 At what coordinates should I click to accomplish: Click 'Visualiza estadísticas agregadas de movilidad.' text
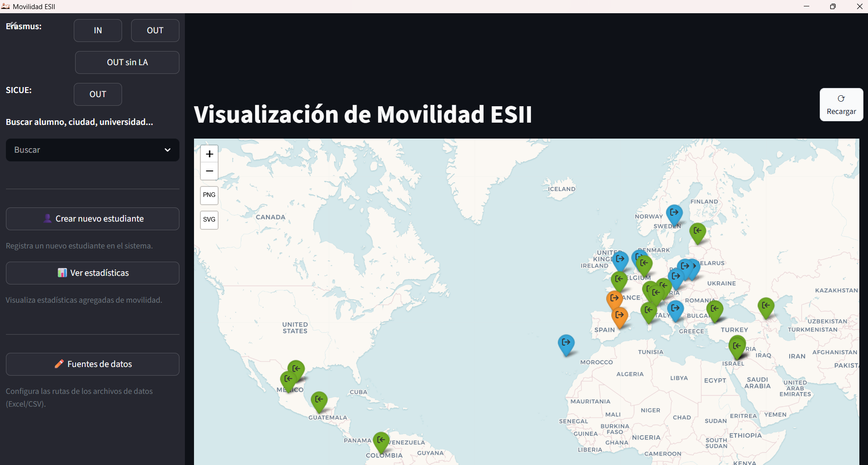(x=84, y=300)
